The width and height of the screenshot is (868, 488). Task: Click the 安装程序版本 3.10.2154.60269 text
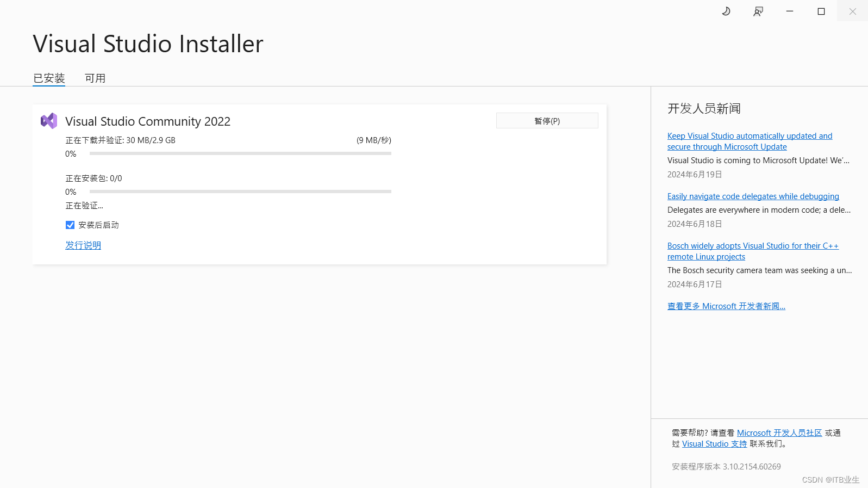(726, 467)
